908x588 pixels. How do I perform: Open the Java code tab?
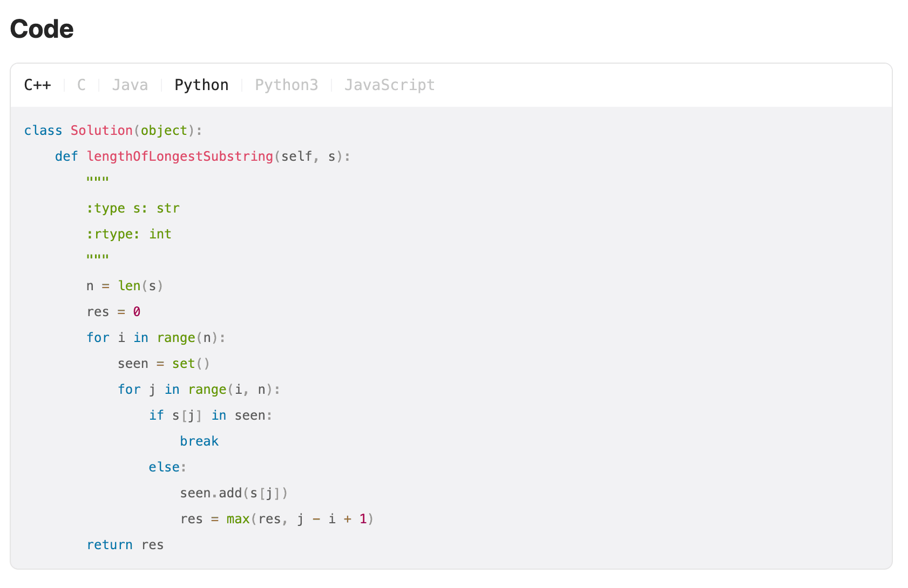(130, 85)
